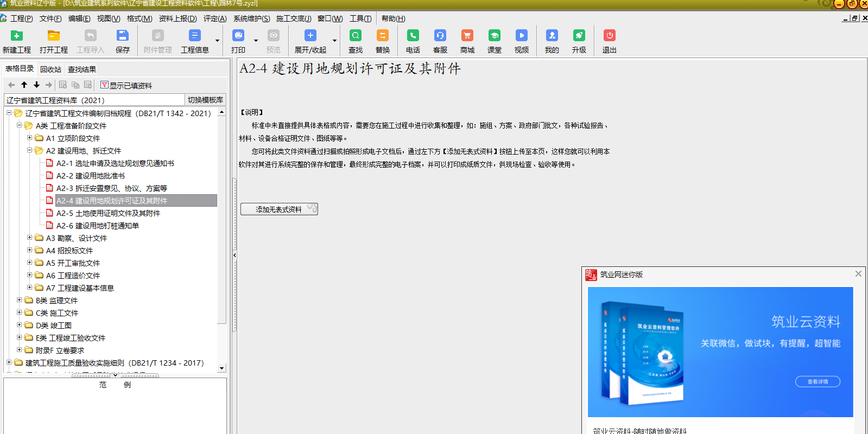The width and height of the screenshot is (868, 434).
Task: Open the 打印 dropdown arrow
Action: (x=256, y=41)
